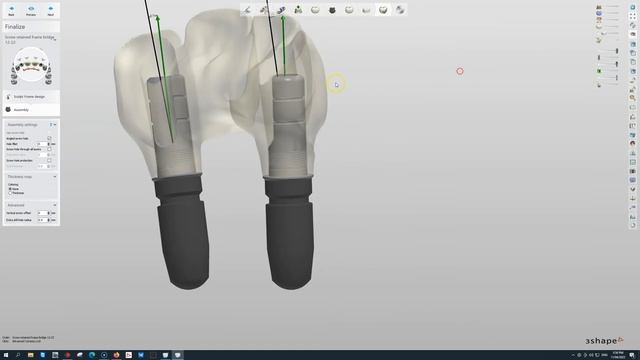The image size is (640, 360).
Task: Toggle Screw hole through all layers checkbox
Action: pos(49,149)
